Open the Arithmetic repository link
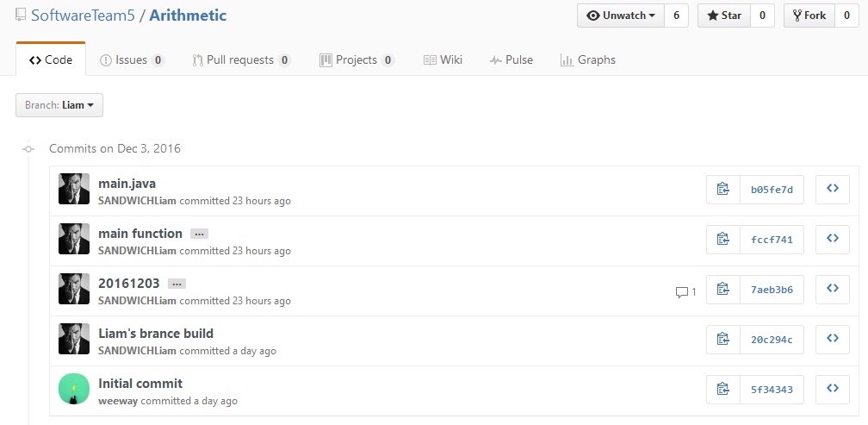This screenshot has height=425, width=868. pyautogui.click(x=188, y=15)
